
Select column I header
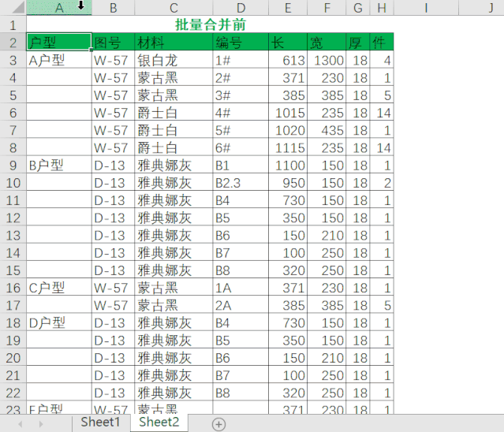click(x=426, y=8)
